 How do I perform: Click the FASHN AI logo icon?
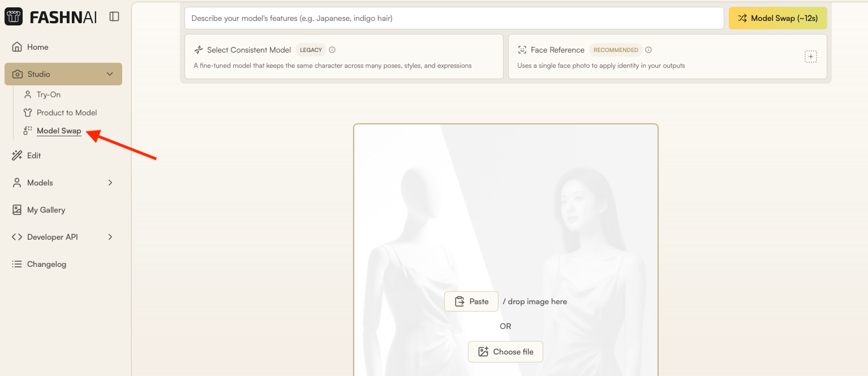click(x=14, y=17)
